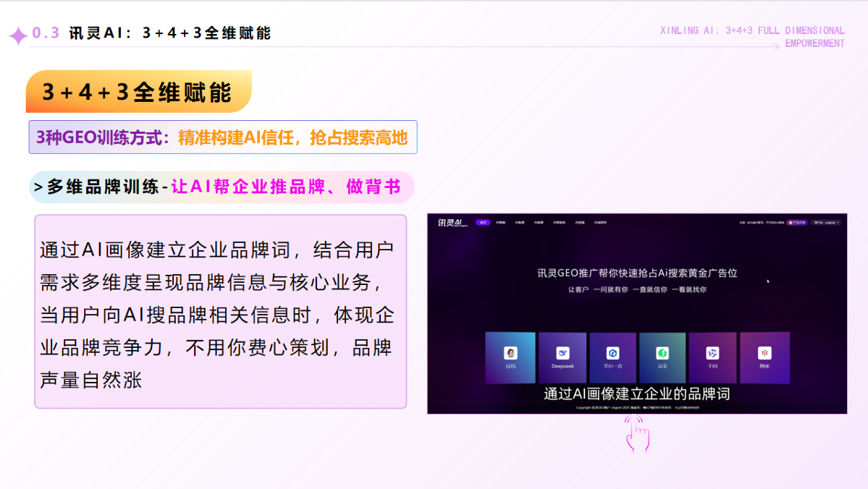Screen dimensions: 868x489
Task: Click the sparkle star icon beside 0.3
Action: point(17,35)
